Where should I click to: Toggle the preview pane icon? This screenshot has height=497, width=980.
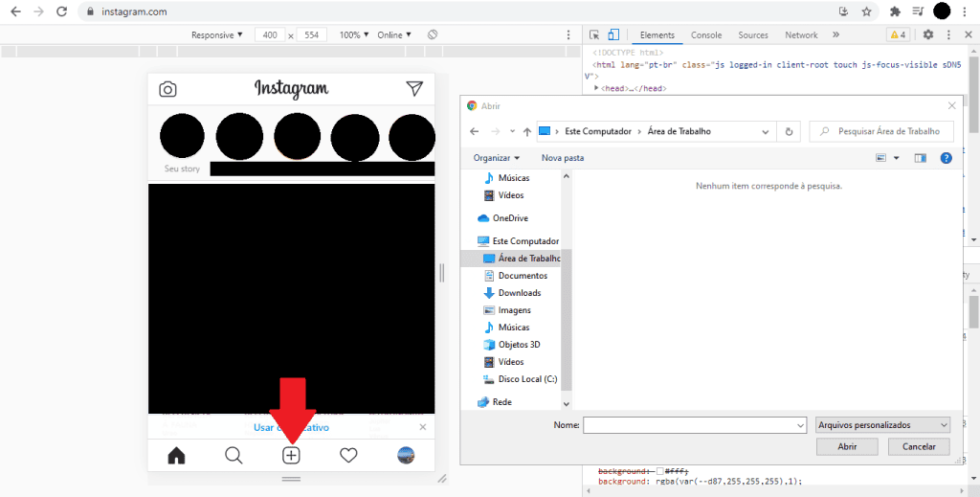tap(920, 159)
